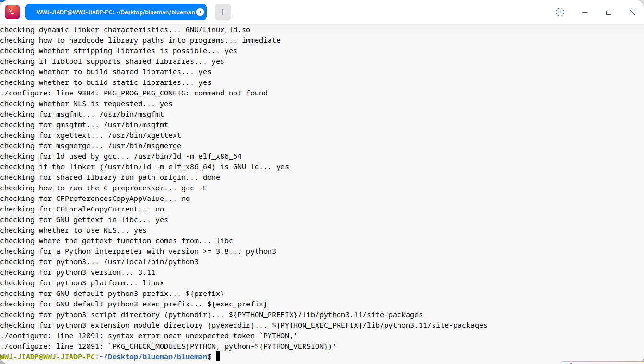This screenshot has width=644, height=364.
Task: Click the cursor block at the command prompt
Action: 218,356
